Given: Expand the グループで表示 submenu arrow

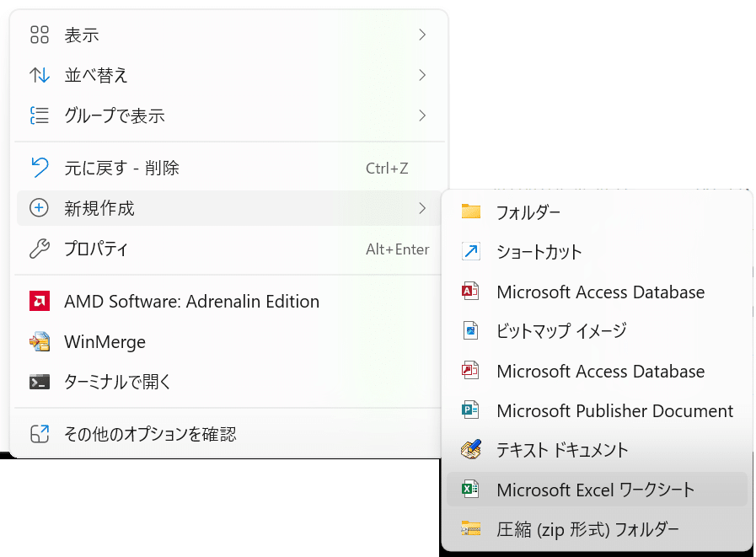Looking at the screenshot, I should click(422, 115).
